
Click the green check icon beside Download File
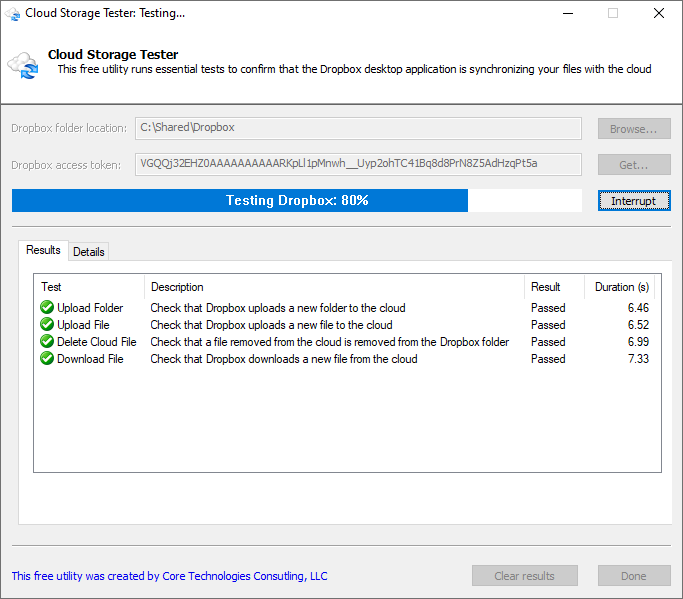(x=47, y=359)
